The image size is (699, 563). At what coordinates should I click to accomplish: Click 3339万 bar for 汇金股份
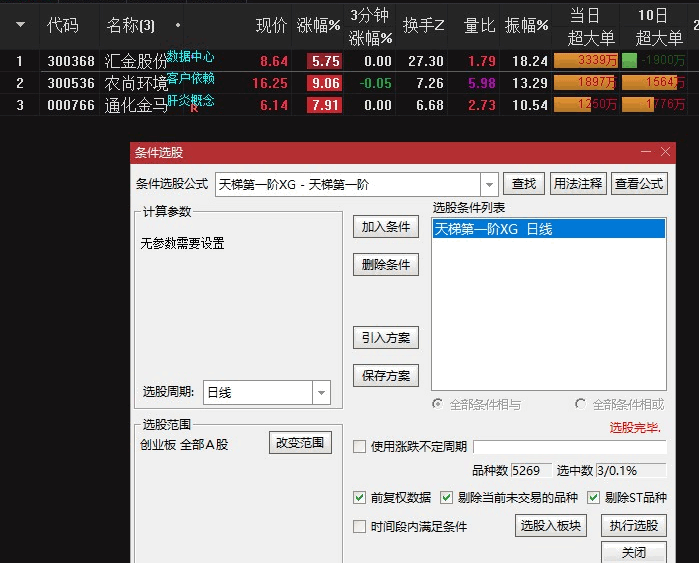(x=586, y=60)
